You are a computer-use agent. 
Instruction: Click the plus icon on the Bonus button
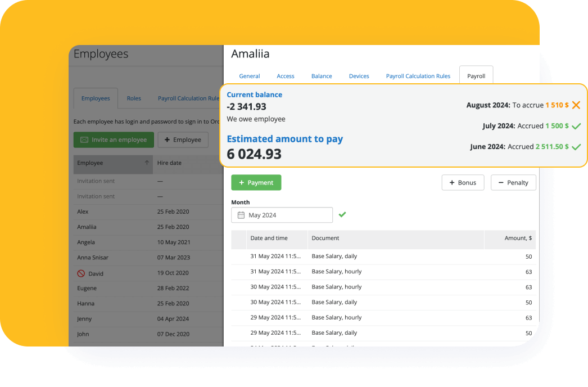coord(453,182)
